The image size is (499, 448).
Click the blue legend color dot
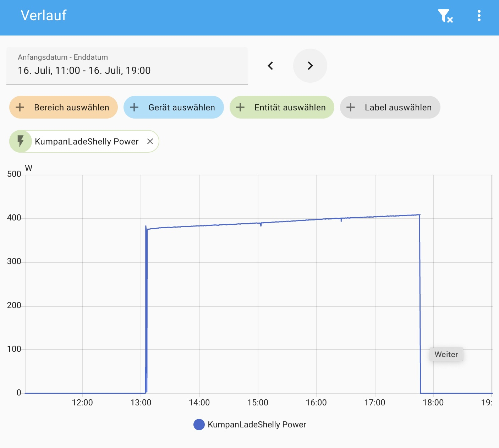click(199, 425)
